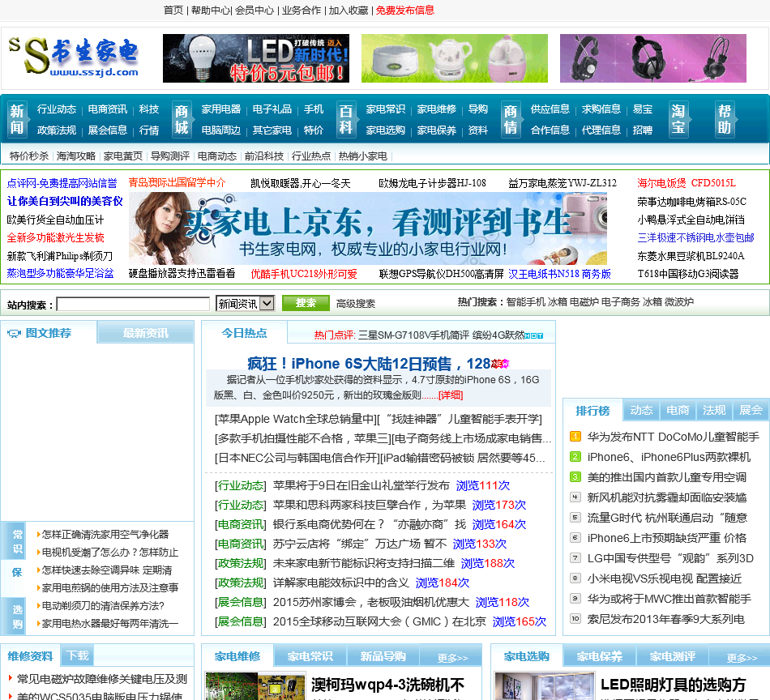Image resolution: width=770 pixels, height=700 pixels.
Task: Click the 站内搜索 text input field
Action: tap(133, 304)
